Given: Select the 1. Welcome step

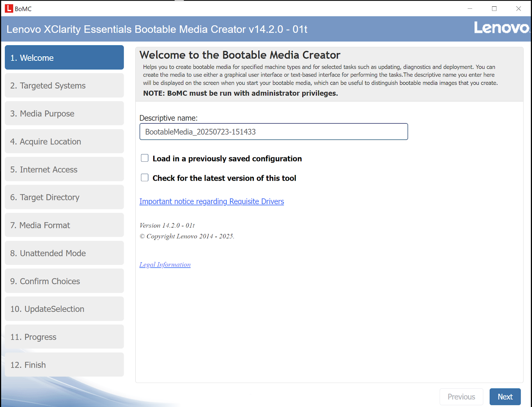Looking at the screenshot, I should pyautogui.click(x=64, y=58).
